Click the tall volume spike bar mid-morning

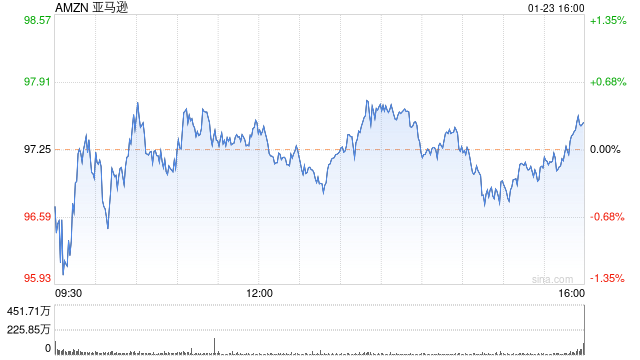point(214,346)
